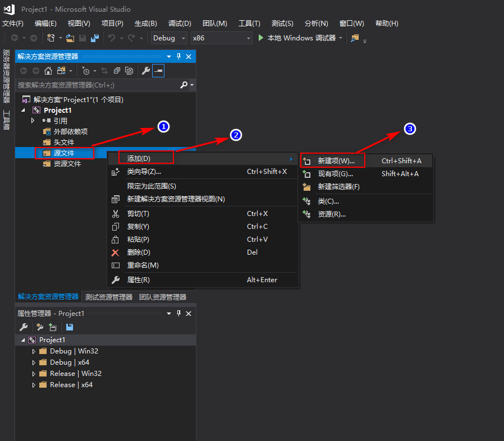Expand the Debug | Win32 configuration
The image size is (504, 441).
34,351
